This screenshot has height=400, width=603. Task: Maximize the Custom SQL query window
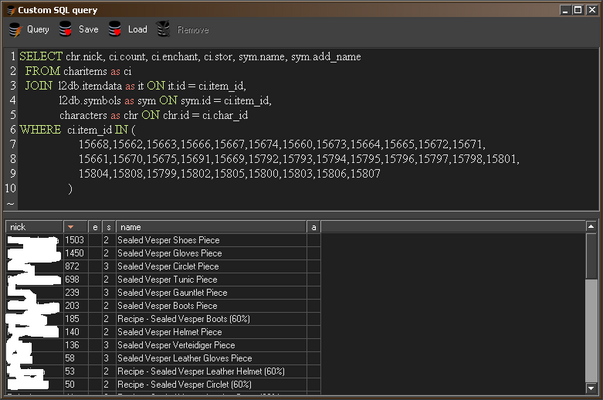tap(578, 10)
